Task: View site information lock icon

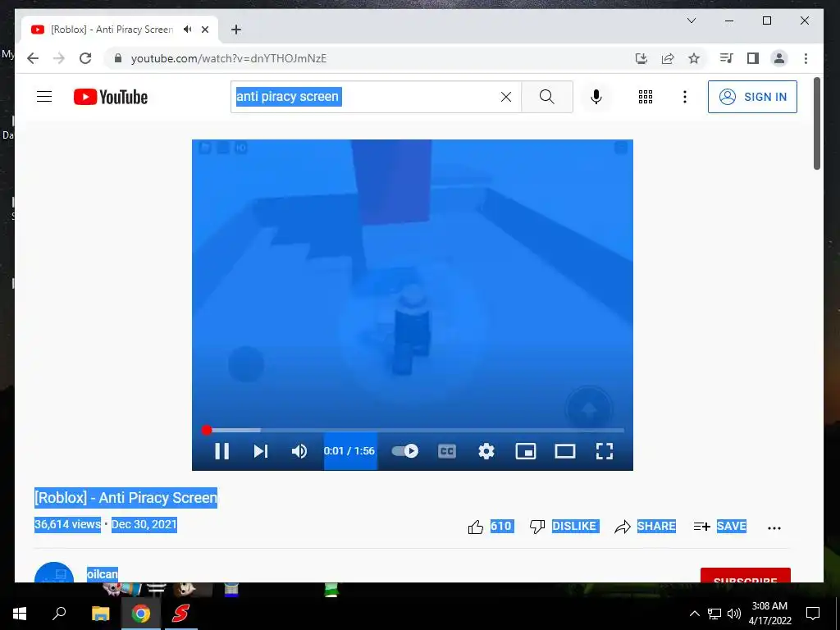Action: pyautogui.click(x=118, y=58)
